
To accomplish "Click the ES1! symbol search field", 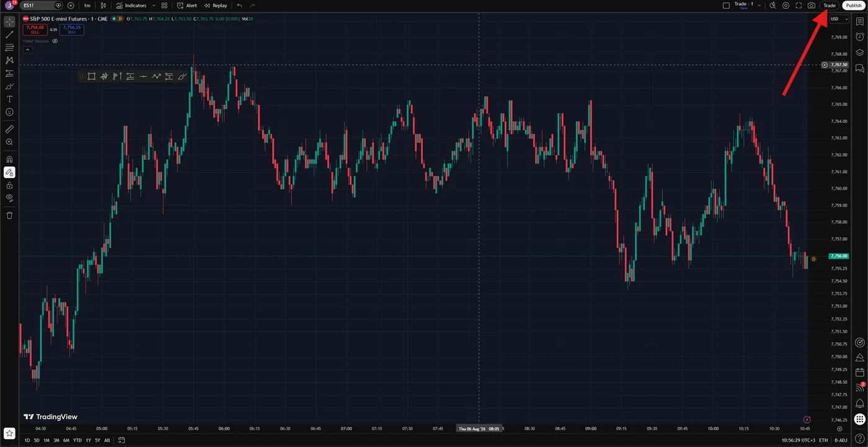I will [x=42, y=5].
